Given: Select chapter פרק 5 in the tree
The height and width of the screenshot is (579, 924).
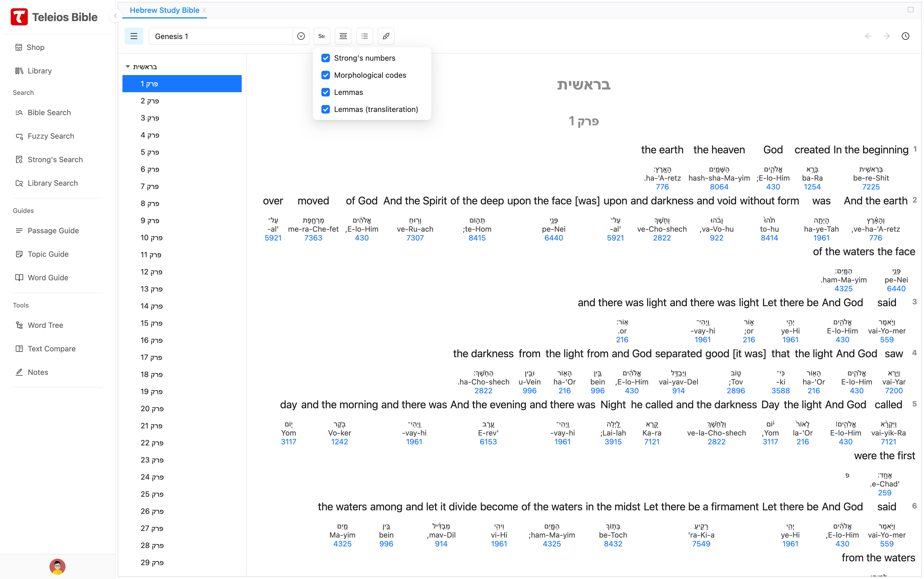Looking at the screenshot, I should pyautogui.click(x=150, y=152).
